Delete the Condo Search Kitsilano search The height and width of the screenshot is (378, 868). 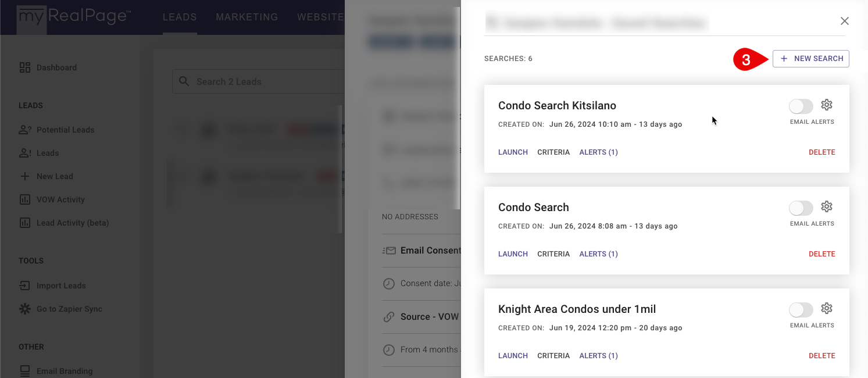[x=822, y=152]
